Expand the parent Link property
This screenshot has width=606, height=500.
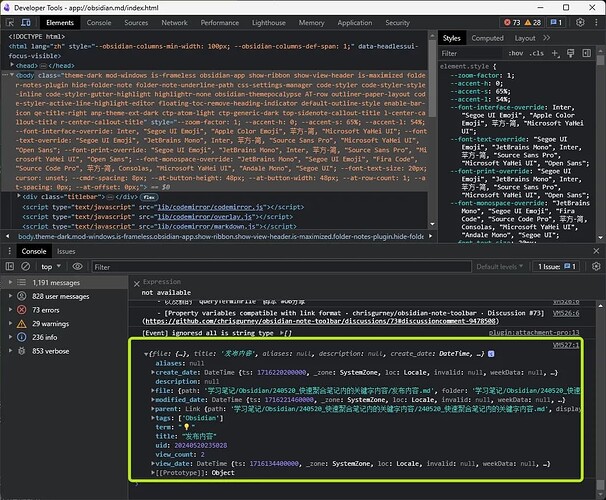[x=153, y=409]
